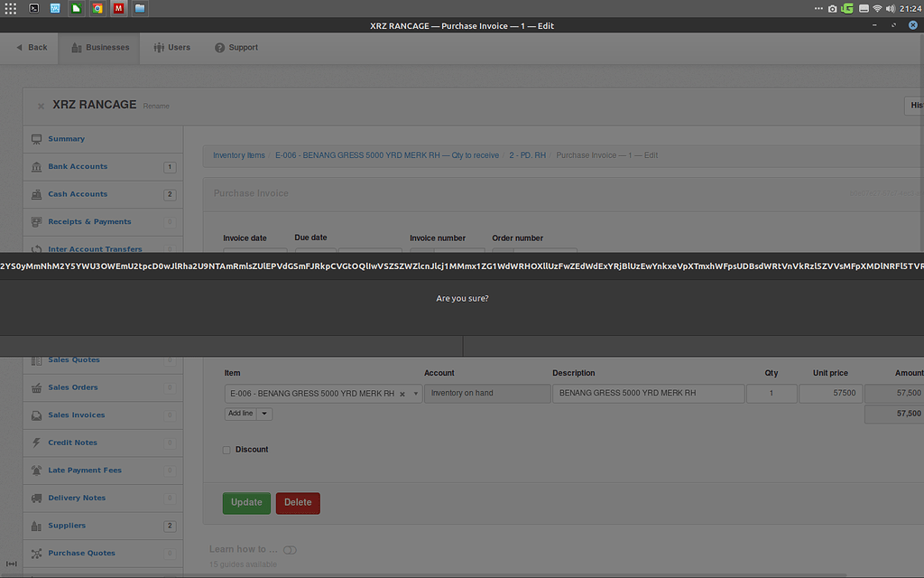
Task: Expand the Add line dropdown arrow
Action: pos(263,413)
